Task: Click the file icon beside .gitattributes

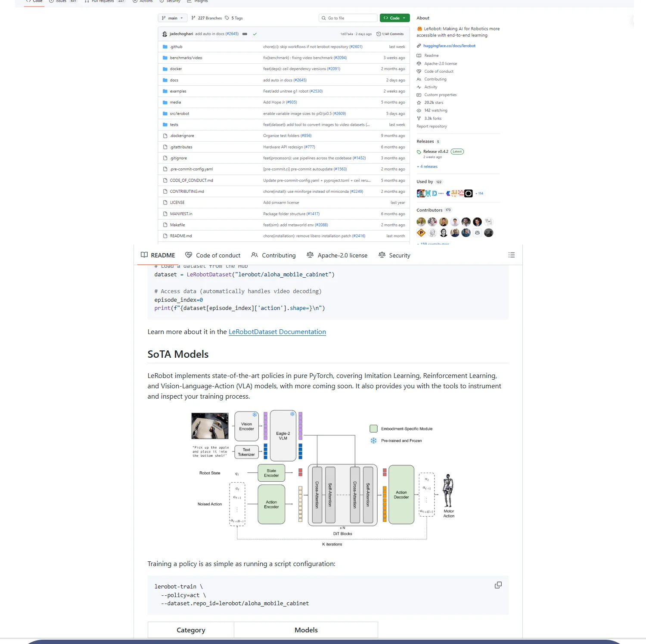Action: pos(165,147)
